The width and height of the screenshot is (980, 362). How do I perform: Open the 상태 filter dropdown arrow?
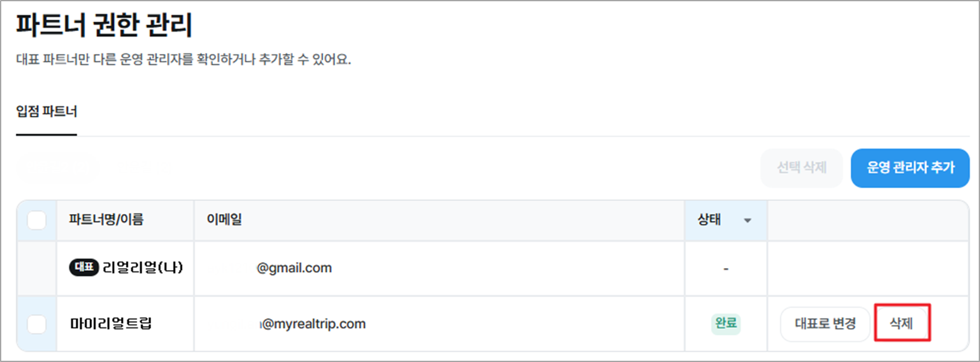coord(748,221)
